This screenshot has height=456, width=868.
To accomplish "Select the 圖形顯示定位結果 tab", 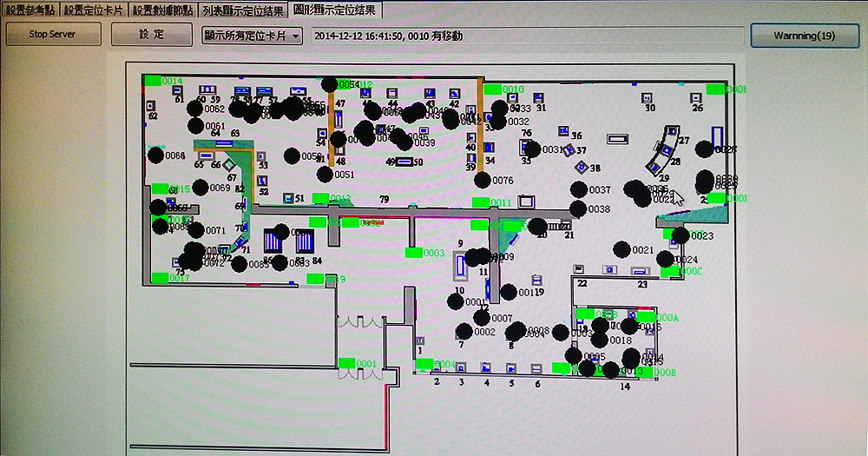I will click(x=334, y=10).
